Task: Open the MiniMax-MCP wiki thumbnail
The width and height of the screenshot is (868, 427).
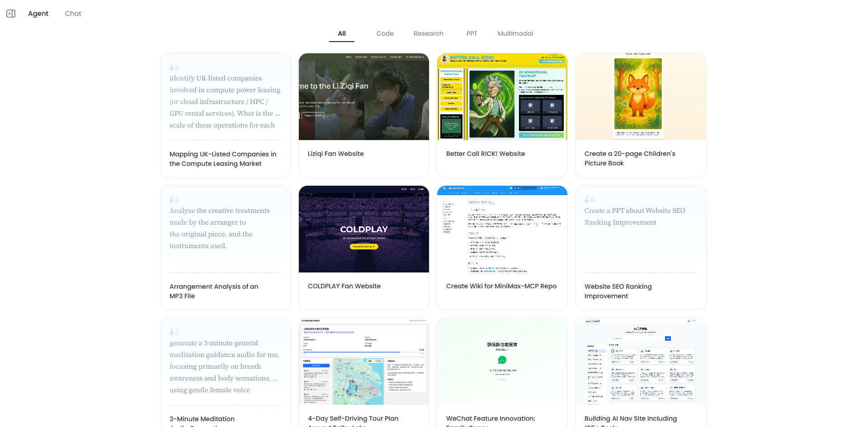Action: tap(502, 229)
